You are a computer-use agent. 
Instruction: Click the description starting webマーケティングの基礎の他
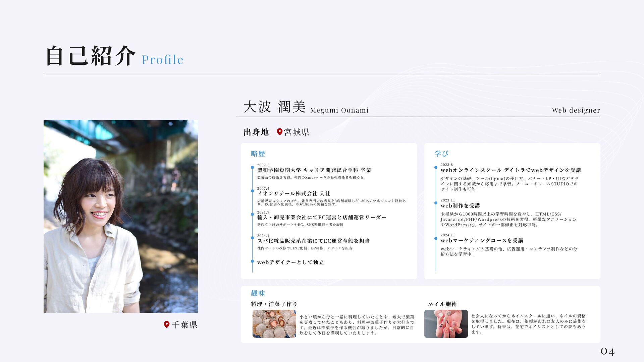tap(509, 252)
